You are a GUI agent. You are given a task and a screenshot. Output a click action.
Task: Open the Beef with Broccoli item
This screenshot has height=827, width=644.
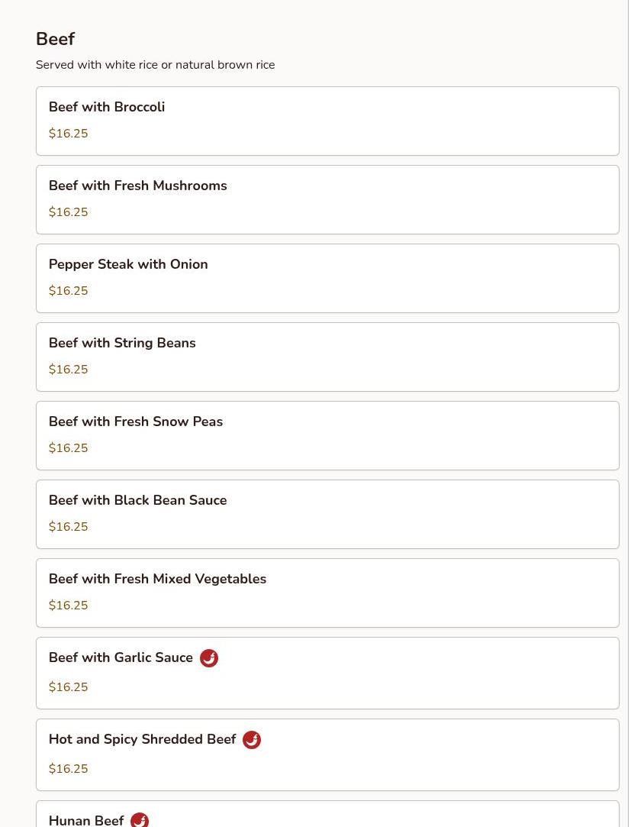tap(327, 121)
